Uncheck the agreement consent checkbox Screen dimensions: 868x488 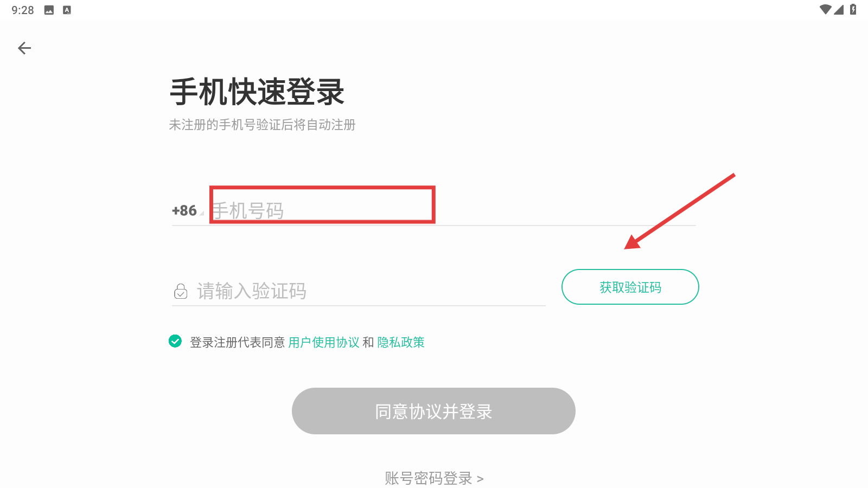pos(175,341)
